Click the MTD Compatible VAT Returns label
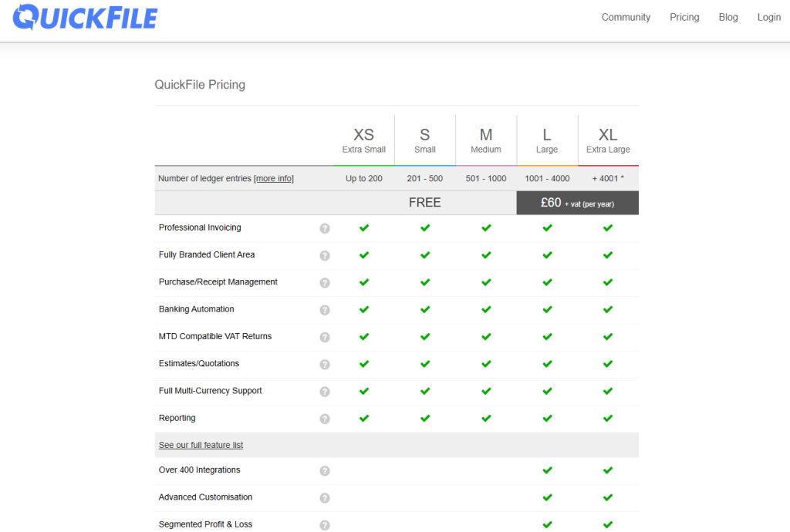The height and width of the screenshot is (532, 790). (x=214, y=336)
